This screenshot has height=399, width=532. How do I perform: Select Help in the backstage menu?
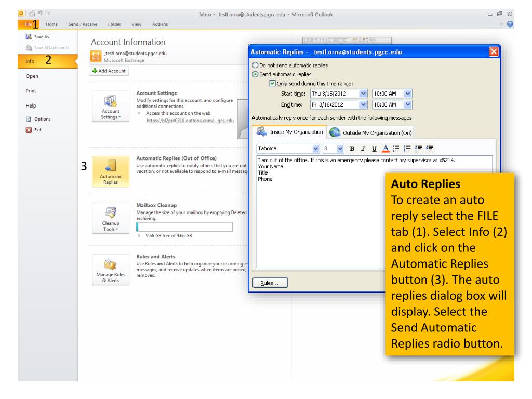coord(31,106)
